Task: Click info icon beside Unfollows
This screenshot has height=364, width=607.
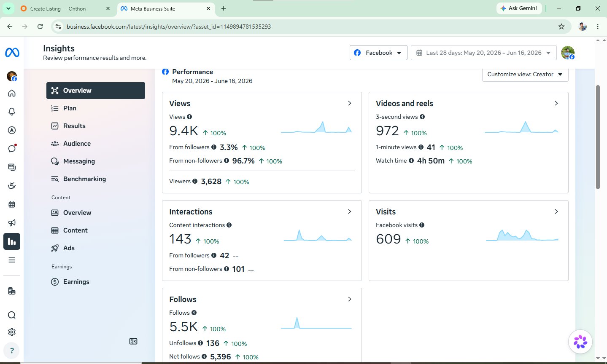Action: pos(200,343)
